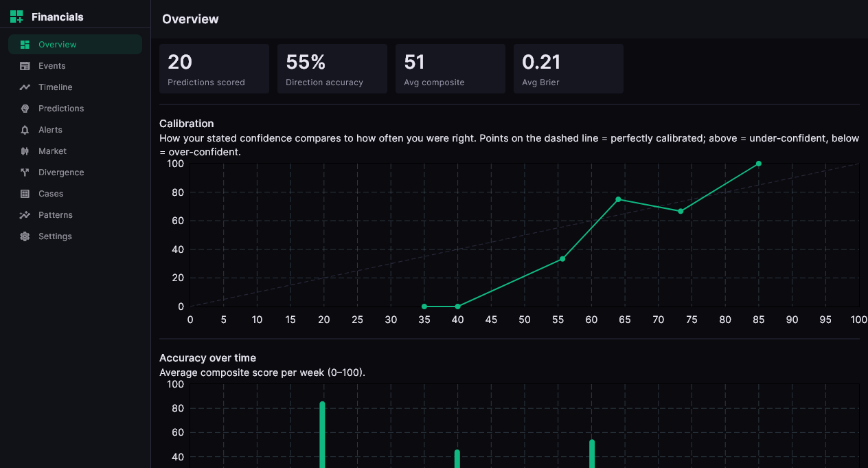Select the 51 Avg composite card
Image resolution: width=868 pixels, height=468 pixels.
(450, 69)
